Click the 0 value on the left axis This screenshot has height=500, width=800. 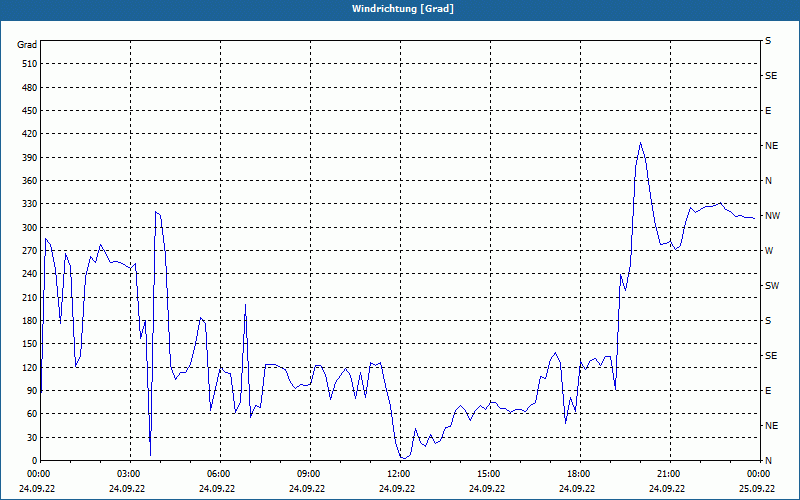point(34,461)
